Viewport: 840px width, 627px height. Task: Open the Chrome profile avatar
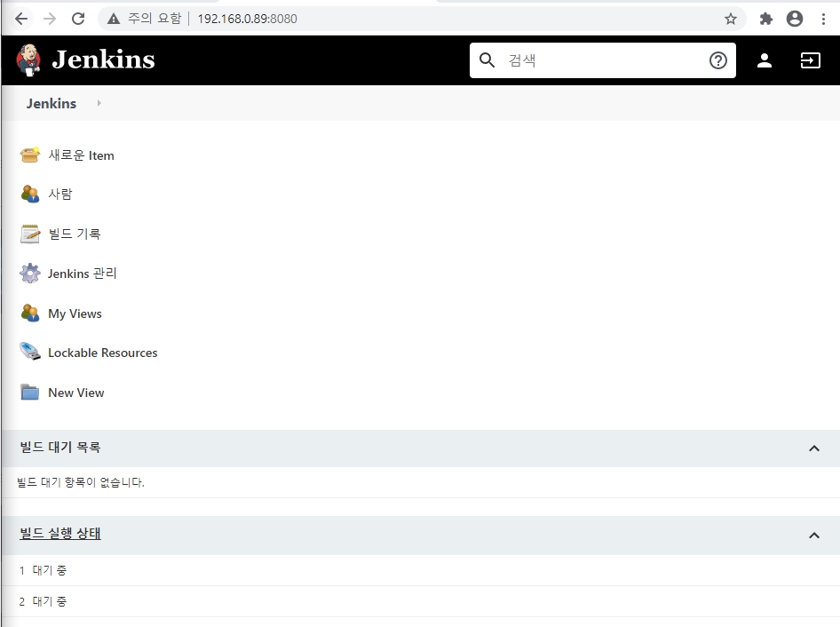[795, 19]
